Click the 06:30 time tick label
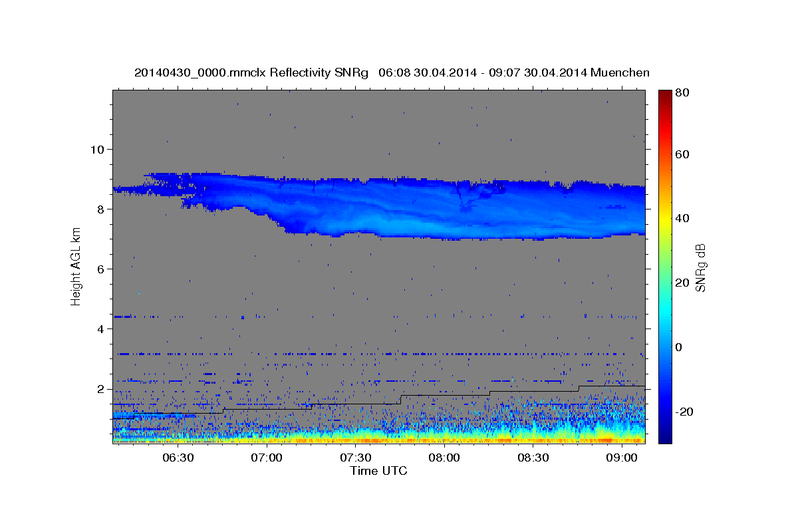The image size is (798, 532). (178, 458)
